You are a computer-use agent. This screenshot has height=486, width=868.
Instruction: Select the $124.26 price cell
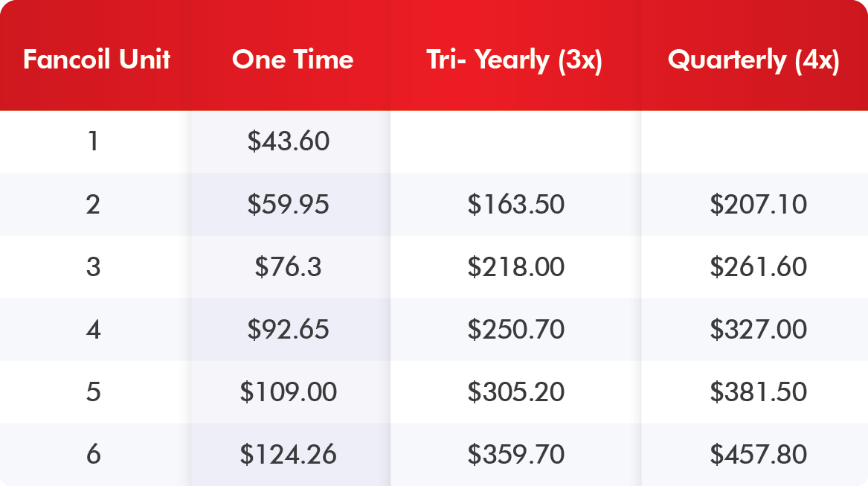289,454
